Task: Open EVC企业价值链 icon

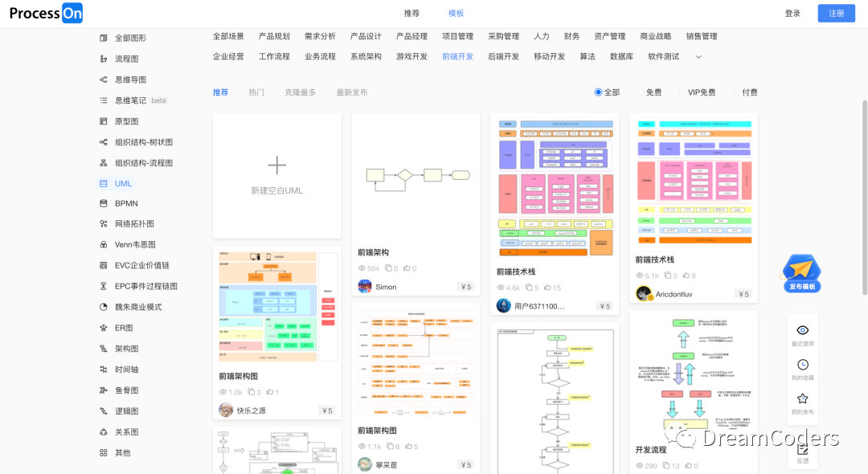Action: pos(104,265)
